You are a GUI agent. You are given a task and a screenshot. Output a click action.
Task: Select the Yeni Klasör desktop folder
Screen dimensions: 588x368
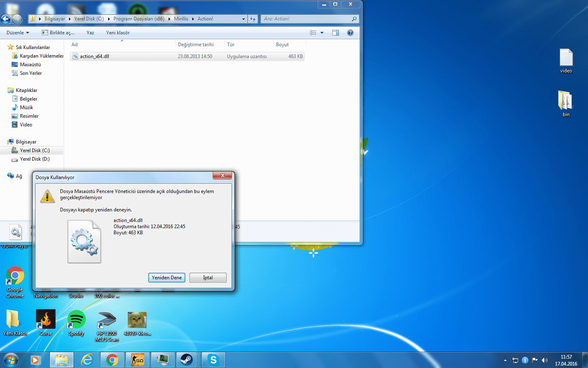(x=15, y=323)
